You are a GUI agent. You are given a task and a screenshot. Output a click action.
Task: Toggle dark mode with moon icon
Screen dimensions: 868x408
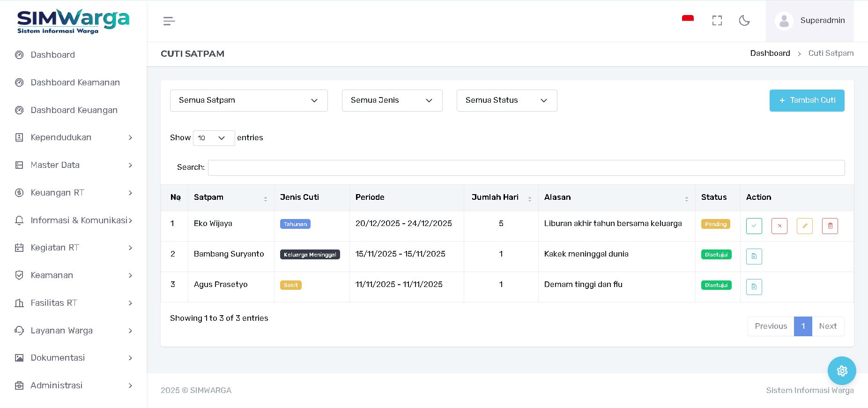(x=744, y=21)
